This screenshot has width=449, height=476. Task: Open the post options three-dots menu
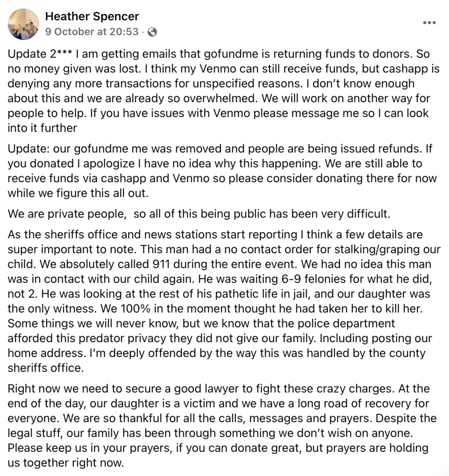(x=429, y=23)
